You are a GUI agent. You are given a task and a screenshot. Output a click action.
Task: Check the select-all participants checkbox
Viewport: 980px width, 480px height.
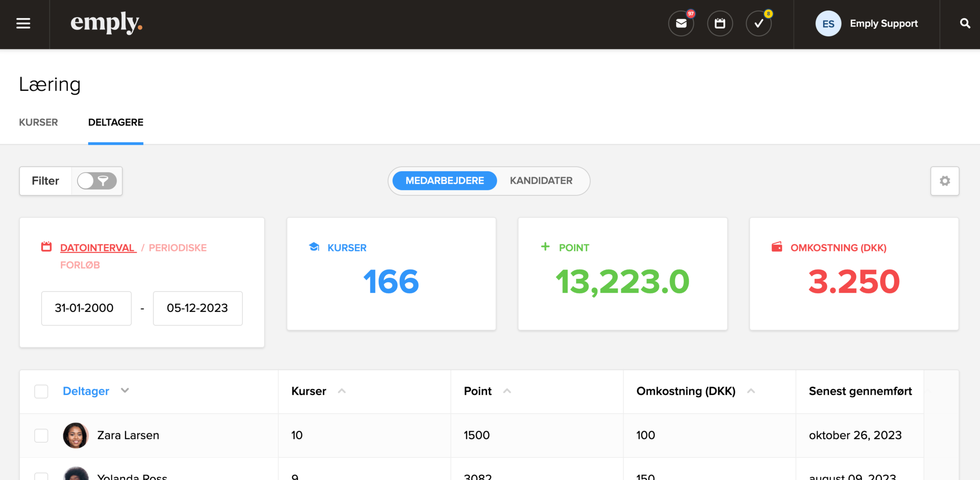click(x=41, y=391)
